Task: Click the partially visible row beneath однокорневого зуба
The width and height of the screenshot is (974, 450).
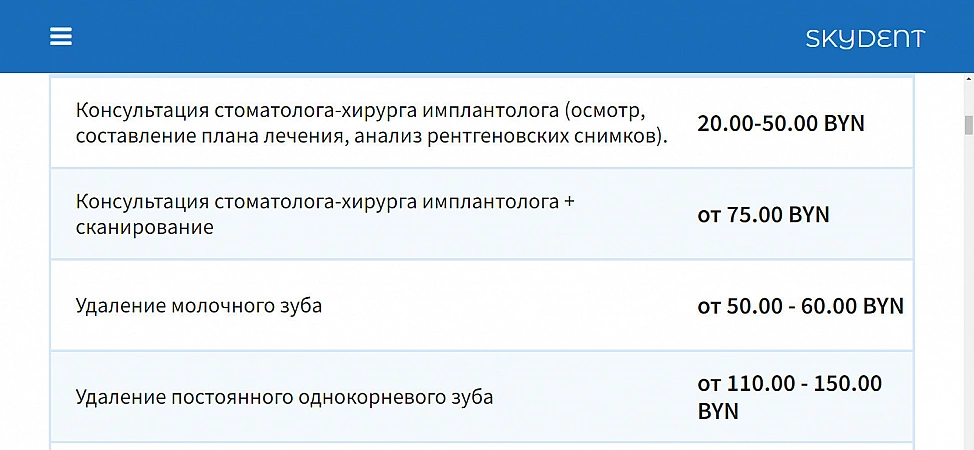Action: pyautogui.click(x=481, y=446)
